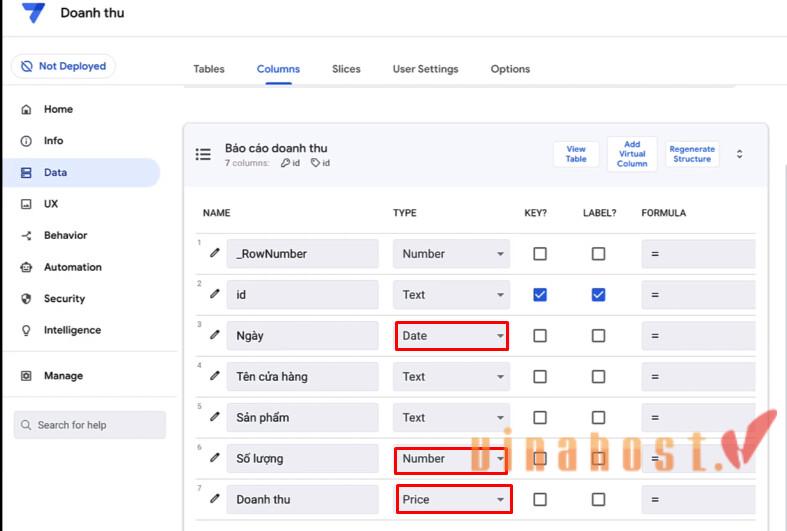
Task: Tick LABEL checkbox for Ngày row
Action: (598, 336)
